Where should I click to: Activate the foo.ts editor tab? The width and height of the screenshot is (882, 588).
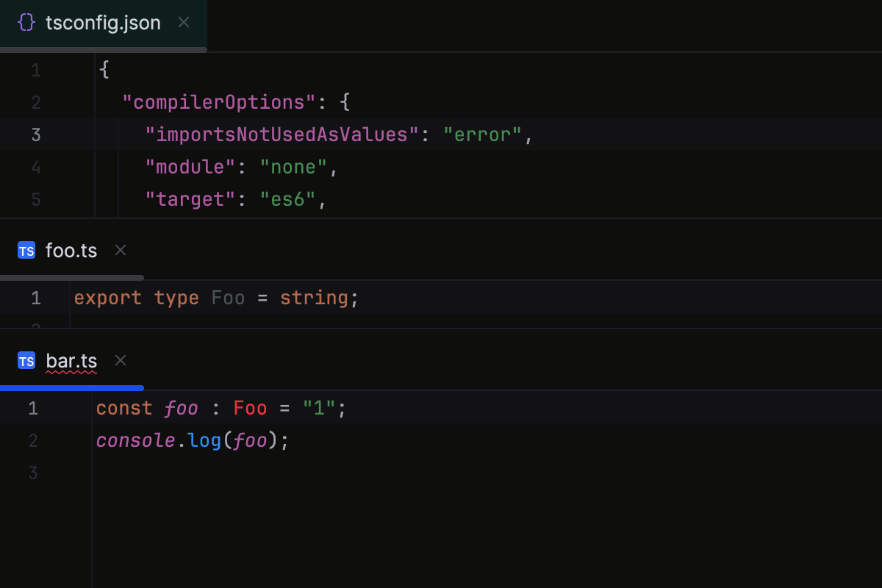[x=71, y=250]
